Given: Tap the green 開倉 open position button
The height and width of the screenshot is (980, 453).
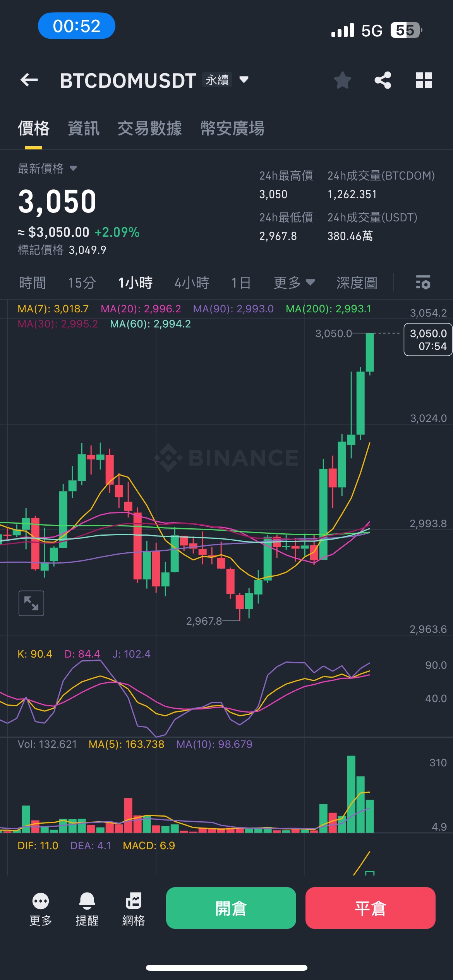Looking at the screenshot, I should pyautogui.click(x=231, y=908).
